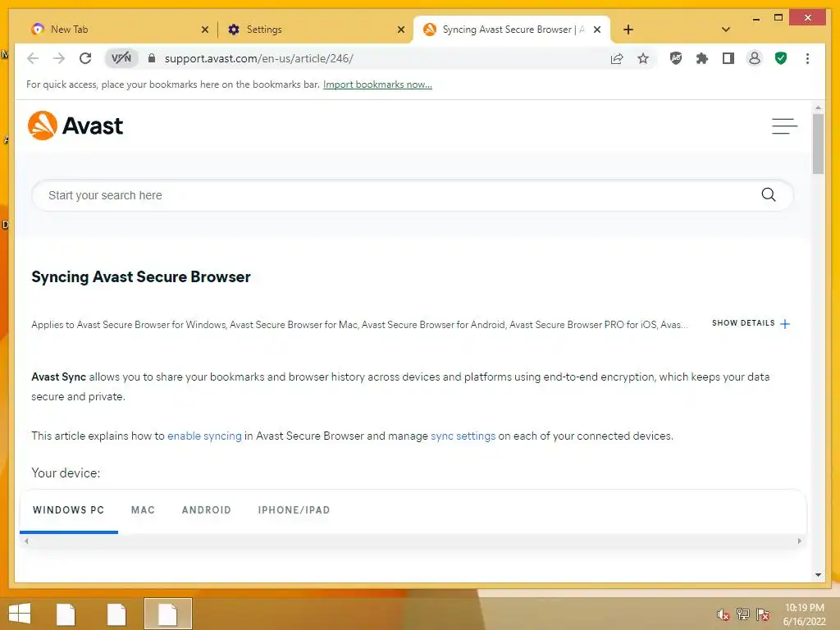The image size is (840, 630).
Task: Select the IPHONE/IPAD device tab
Action: coord(294,510)
